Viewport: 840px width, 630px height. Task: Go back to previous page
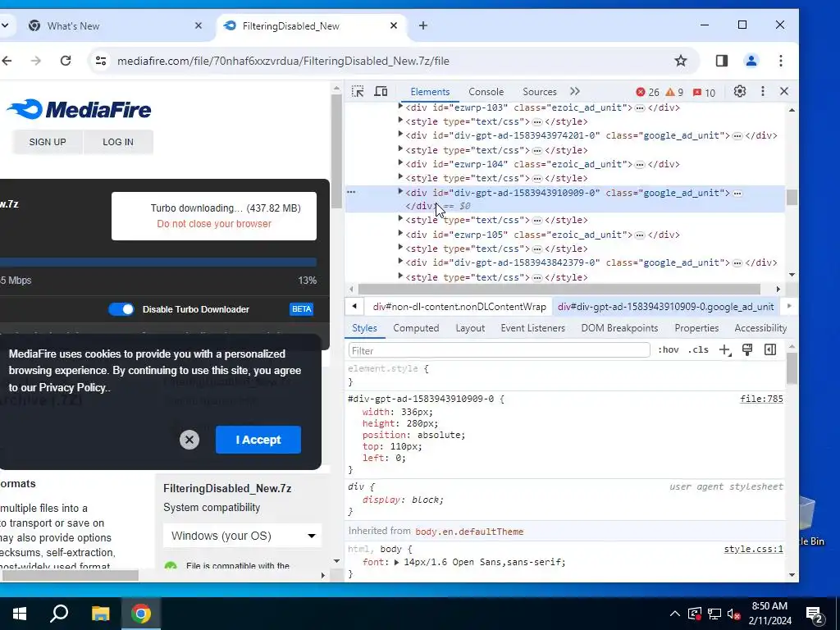click(7, 61)
